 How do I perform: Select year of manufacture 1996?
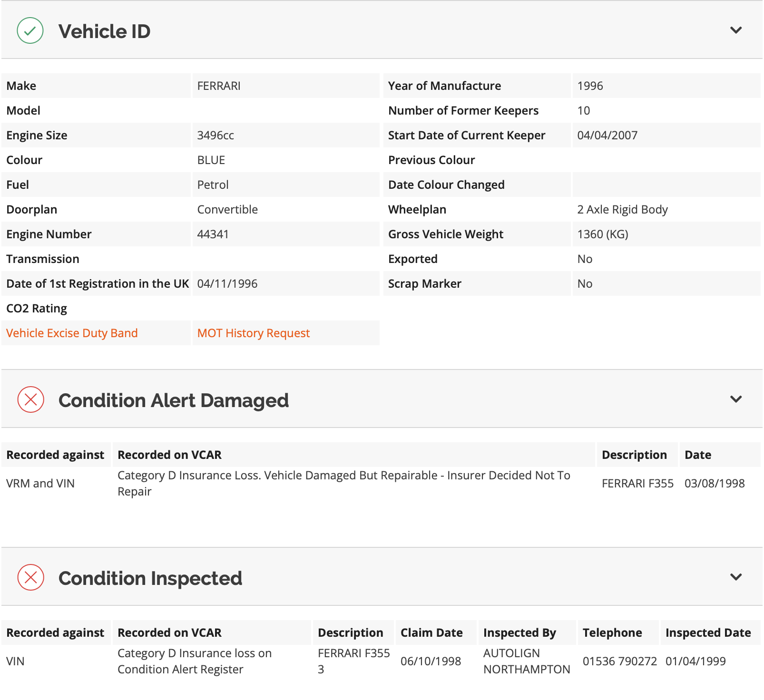pyautogui.click(x=590, y=86)
